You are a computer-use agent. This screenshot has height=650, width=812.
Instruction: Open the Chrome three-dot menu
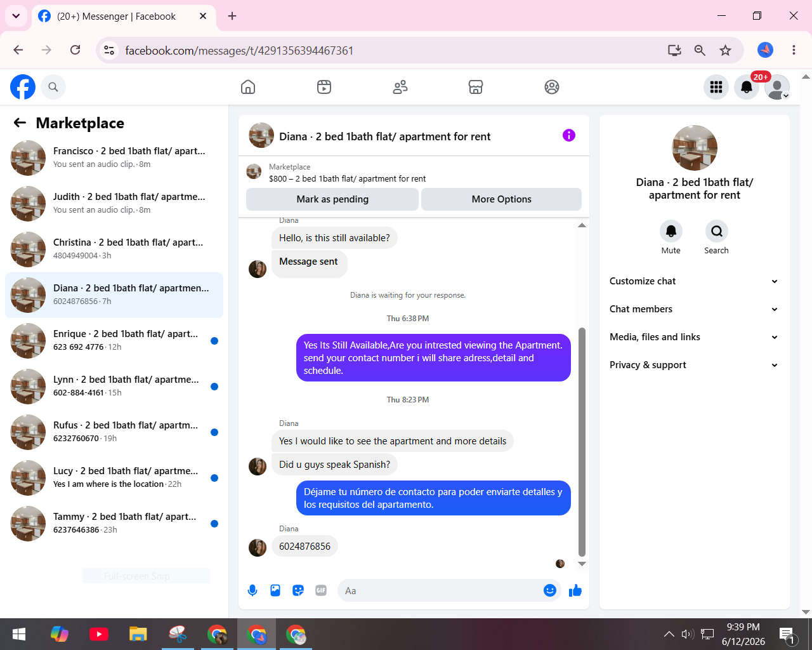(794, 50)
